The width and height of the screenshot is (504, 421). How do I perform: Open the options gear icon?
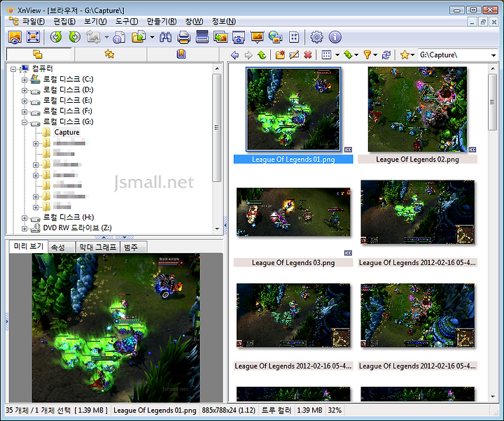(316, 37)
